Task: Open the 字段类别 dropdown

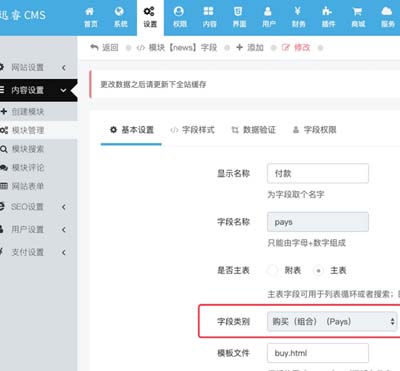Action: [332, 322]
